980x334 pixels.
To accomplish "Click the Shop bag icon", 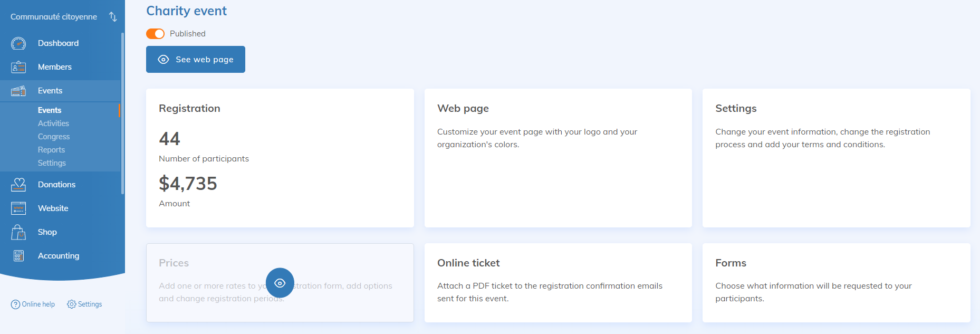I will 18,232.
